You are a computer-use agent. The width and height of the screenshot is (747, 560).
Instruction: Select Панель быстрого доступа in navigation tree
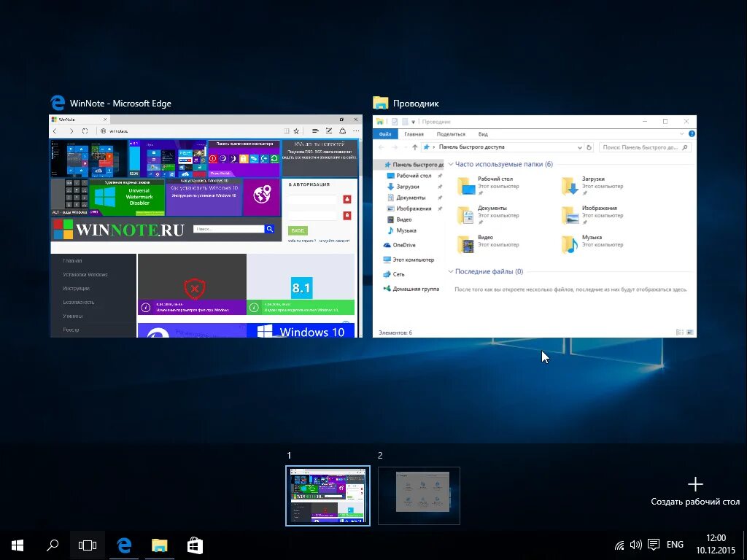pyautogui.click(x=413, y=164)
